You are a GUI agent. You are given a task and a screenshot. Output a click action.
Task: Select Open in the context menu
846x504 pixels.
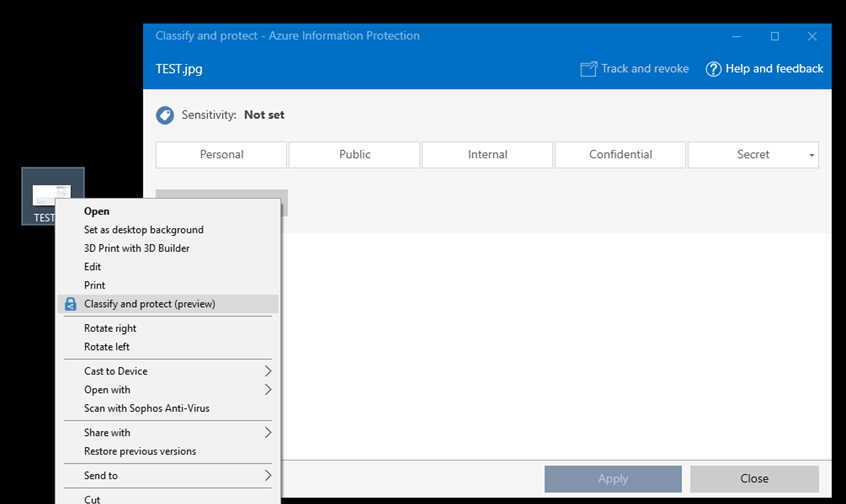[x=168, y=211]
